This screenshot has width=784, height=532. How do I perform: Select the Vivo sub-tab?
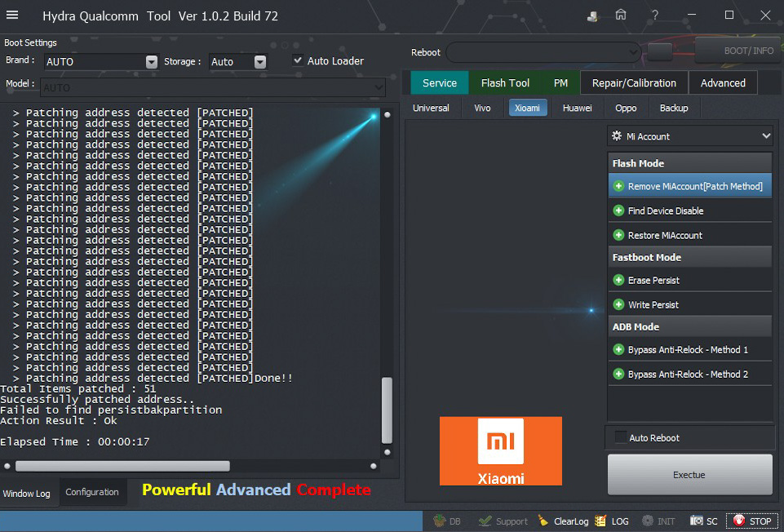point(482,108)
